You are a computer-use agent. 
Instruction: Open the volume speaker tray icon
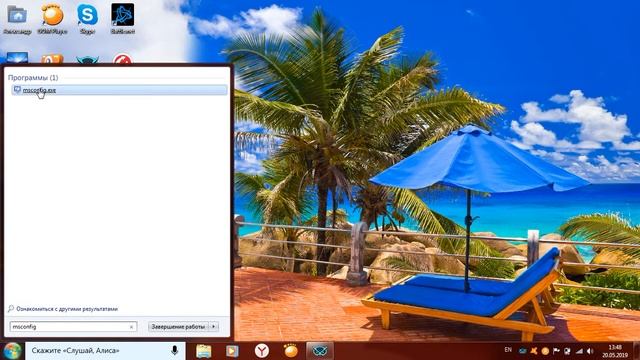coord(590,351)
